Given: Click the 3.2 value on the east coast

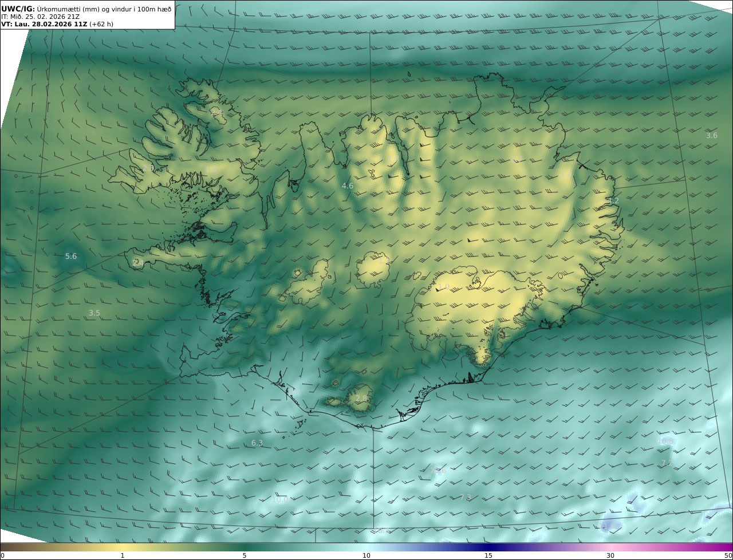Looking at the screenshot, I should click(613, 201).
